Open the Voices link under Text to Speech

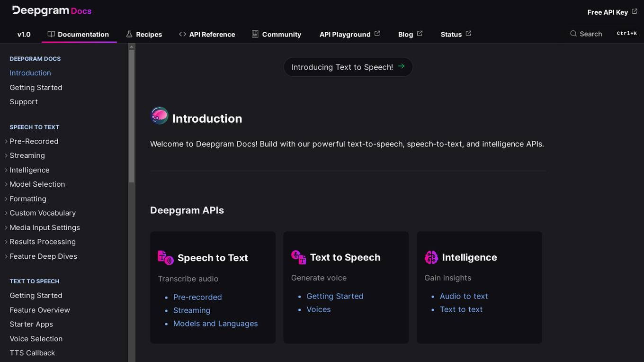tap(318, 309)
